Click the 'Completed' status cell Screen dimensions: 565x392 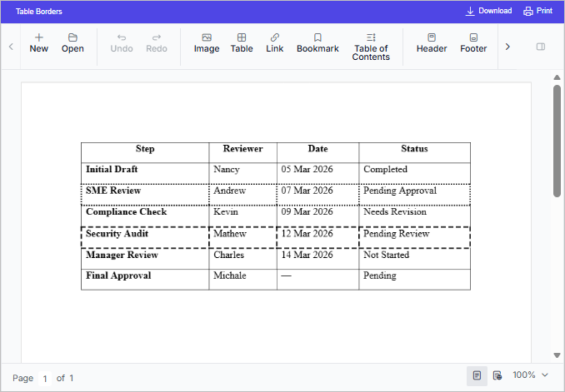click(415, 173)
